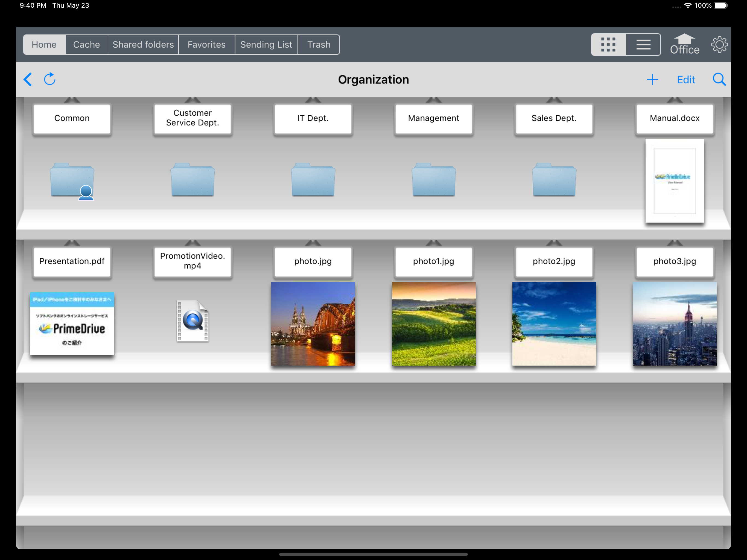The width and height of the screenshot is (747, 560).
Task: Click the Manual.docx label
Action: coord(675,119)
